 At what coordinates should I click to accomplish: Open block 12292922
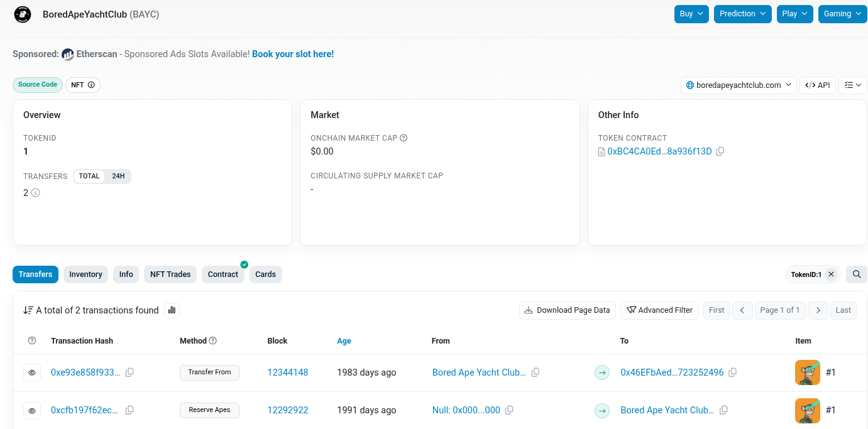point(288,410)
